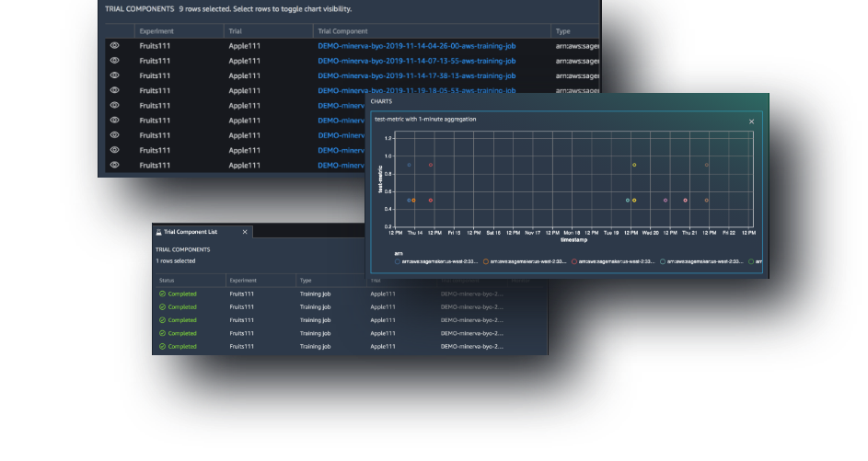
Task: Toggle eye icon for the 17-38-13 training job row
Action: tap(114, 75)
